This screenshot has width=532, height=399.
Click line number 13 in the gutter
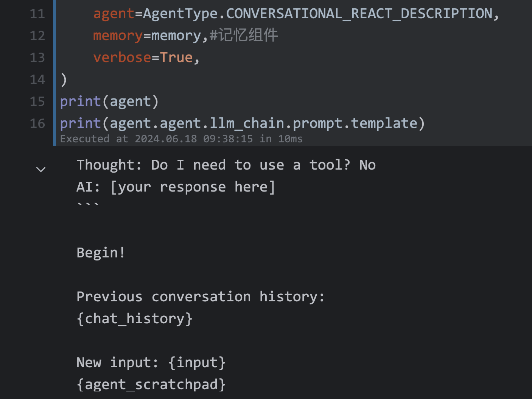[x=37, y=58]
